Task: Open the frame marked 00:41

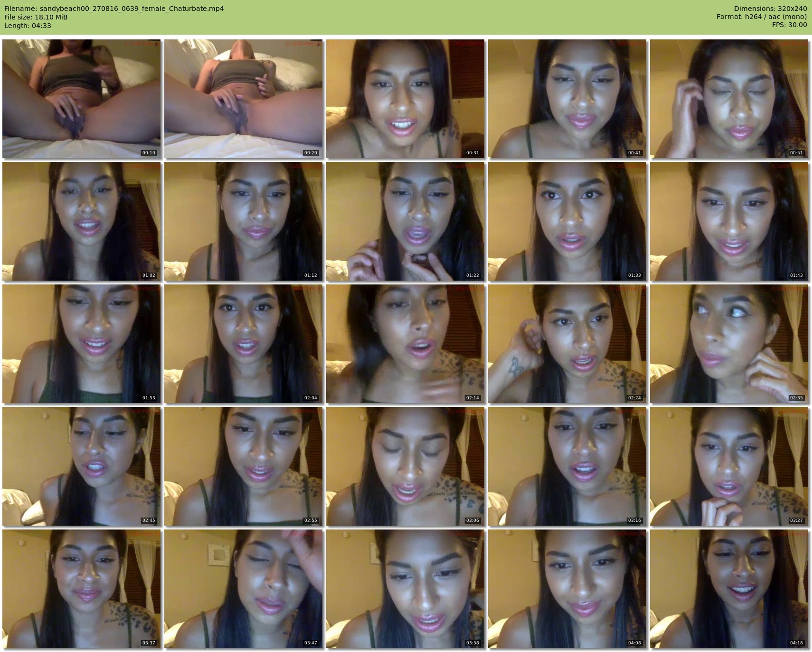Action: click(x=567, y=99)
